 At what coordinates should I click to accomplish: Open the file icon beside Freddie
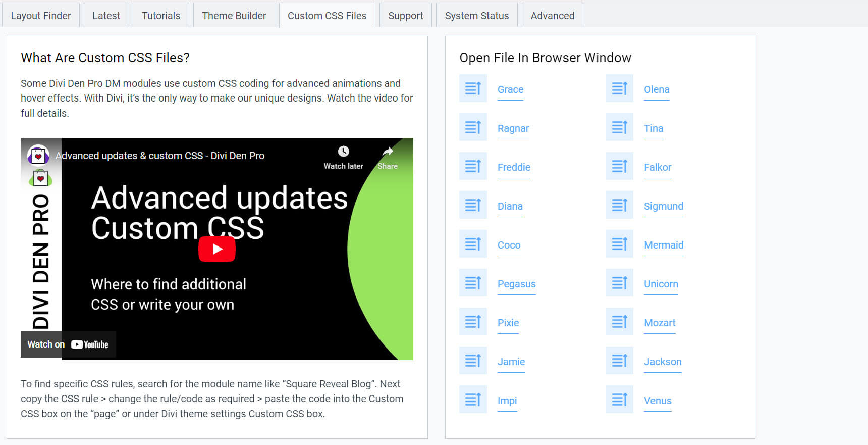click(x=473, y=166)
